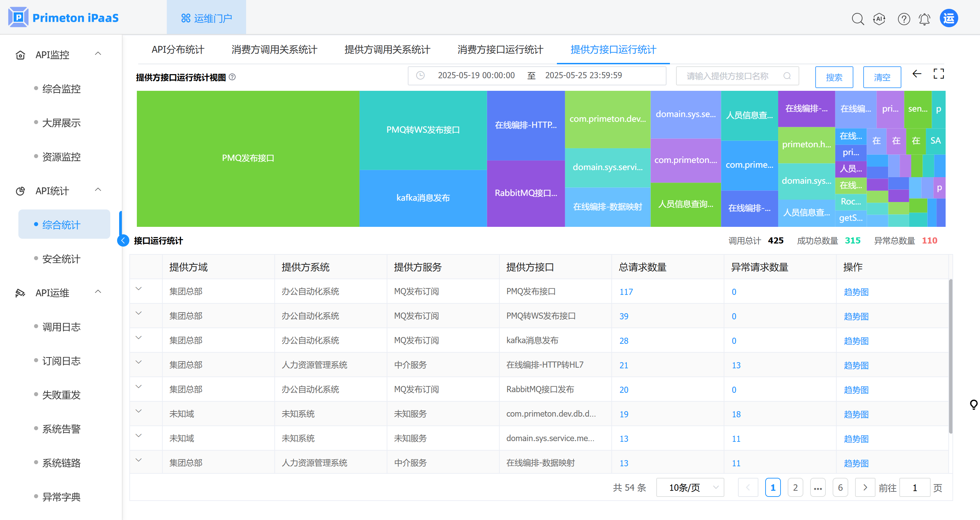Collapse sidebar with blue round arrow

click(123, 240)
